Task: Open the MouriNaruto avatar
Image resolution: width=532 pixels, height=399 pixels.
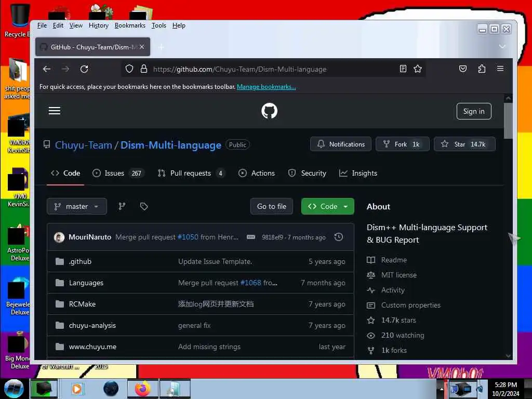Action: pyautogui.click(x=59, y=237)
